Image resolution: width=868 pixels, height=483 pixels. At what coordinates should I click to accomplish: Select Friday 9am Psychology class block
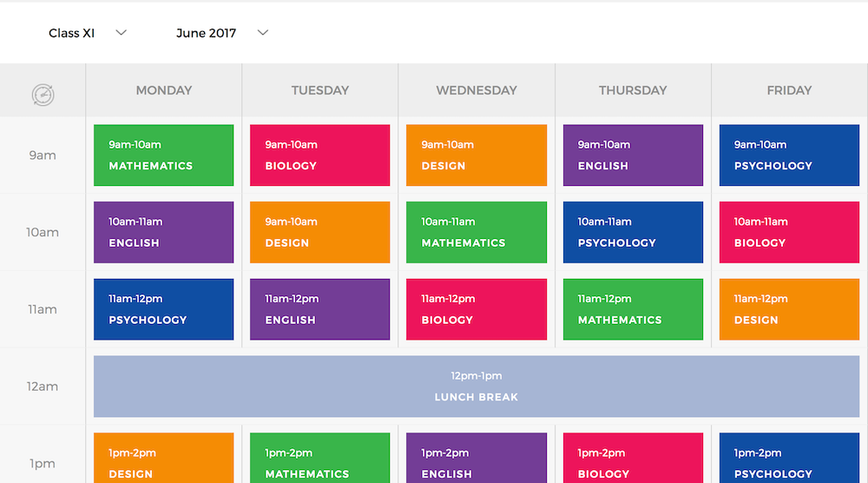pyautogui.click(x=789, y=155)
